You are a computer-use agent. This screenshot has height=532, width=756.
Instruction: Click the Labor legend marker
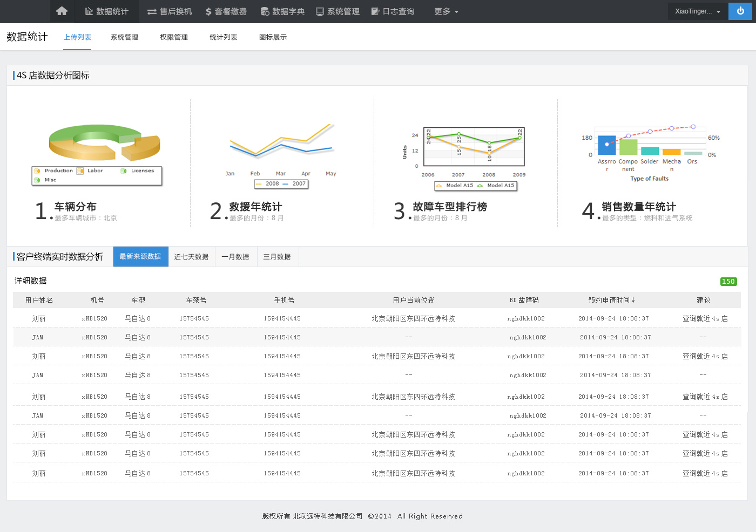80,171
